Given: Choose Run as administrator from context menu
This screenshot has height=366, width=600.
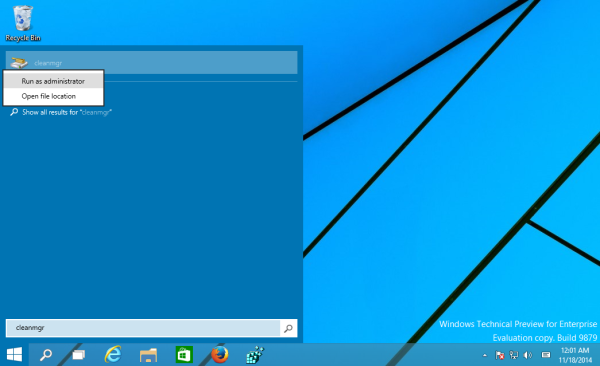Looking at the screenshot, I should [x=53, y=81].
